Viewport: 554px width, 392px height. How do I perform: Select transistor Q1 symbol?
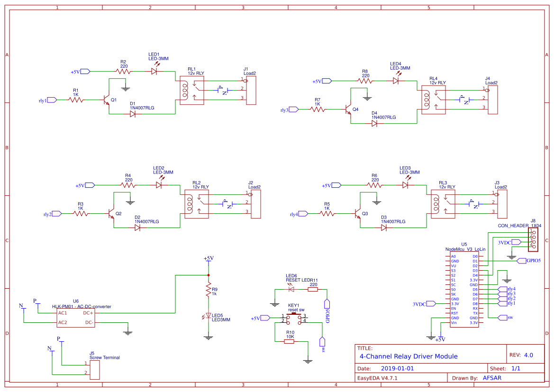click(107, 100)
